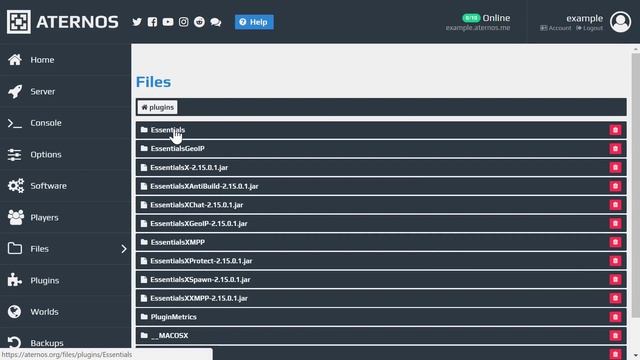Open the Account link
Viewport: 640px width, 360px height.
[556, 28]
